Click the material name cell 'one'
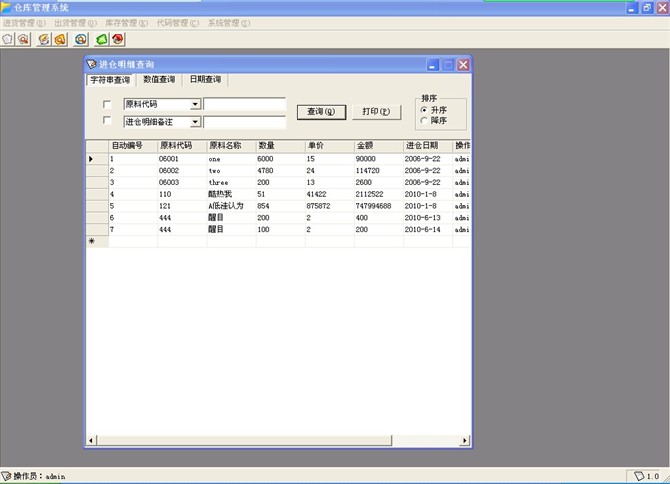The height and width of the screenshot is (484, 670). (x=231, y=159)
